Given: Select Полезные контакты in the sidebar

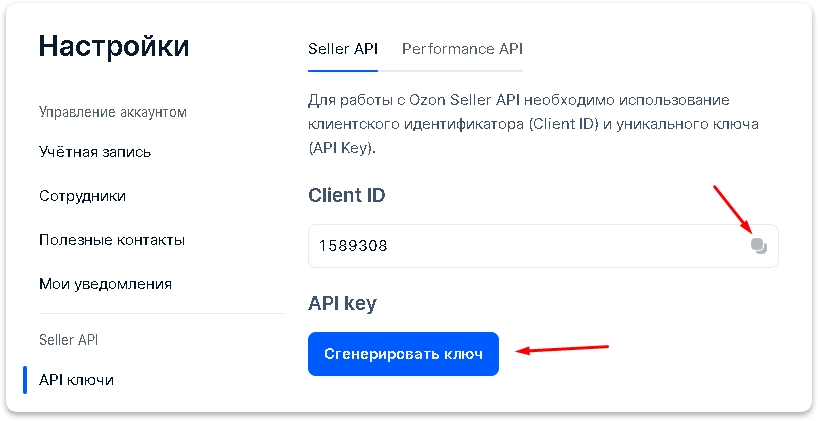Looking at the screenshot, I should tap(112, 240).
